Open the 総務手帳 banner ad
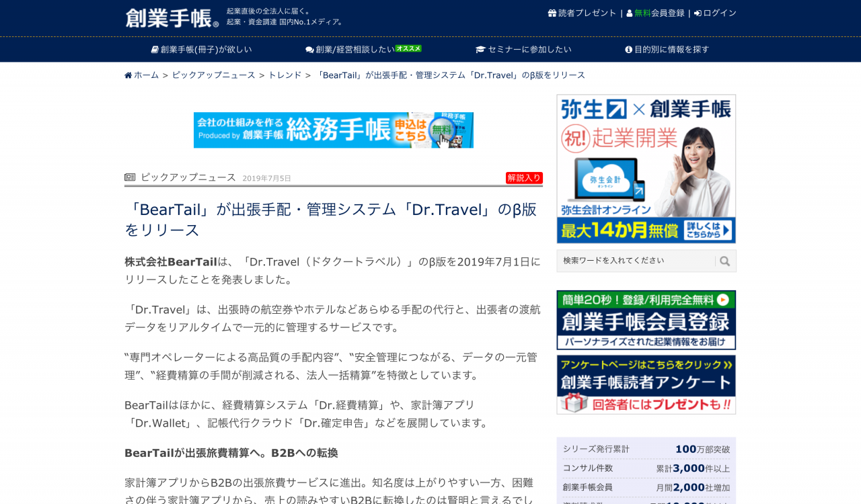 [334, 130]
